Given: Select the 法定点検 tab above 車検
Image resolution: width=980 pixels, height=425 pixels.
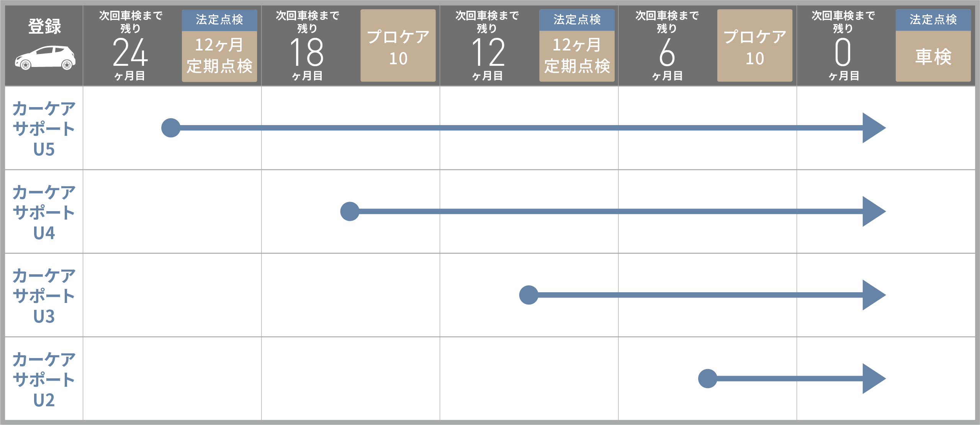Looking at the screenshot, I should 933,20.
